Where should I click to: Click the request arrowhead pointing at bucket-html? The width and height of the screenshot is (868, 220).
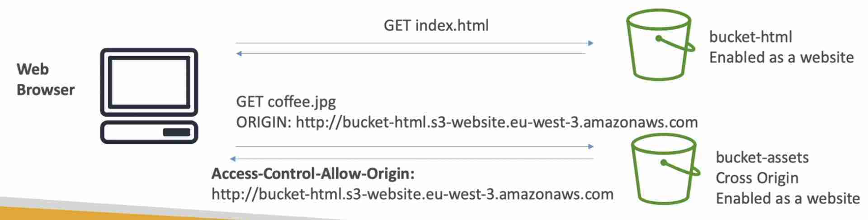[x=590, y=43]
